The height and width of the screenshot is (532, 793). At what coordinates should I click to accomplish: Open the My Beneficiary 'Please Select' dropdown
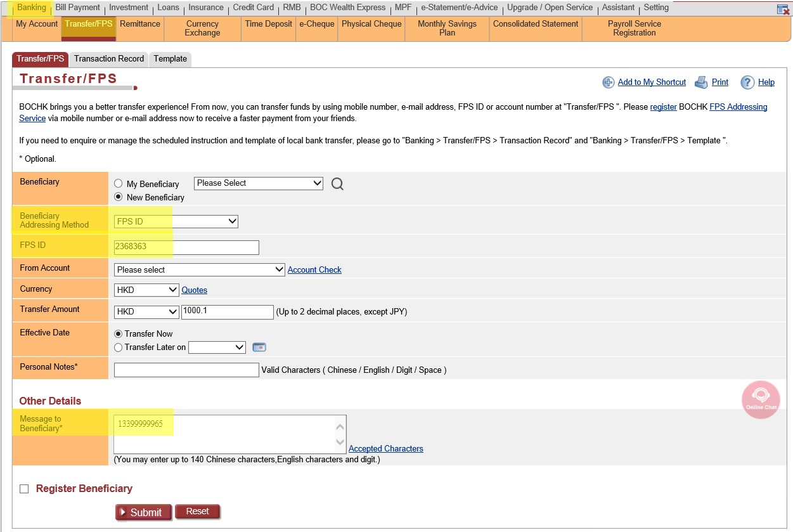(259, 183)
